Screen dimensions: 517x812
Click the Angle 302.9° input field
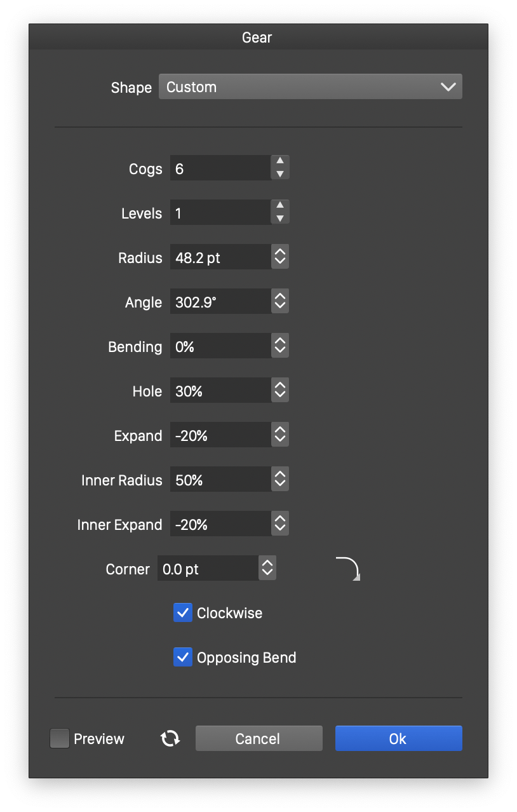(220, 302)
